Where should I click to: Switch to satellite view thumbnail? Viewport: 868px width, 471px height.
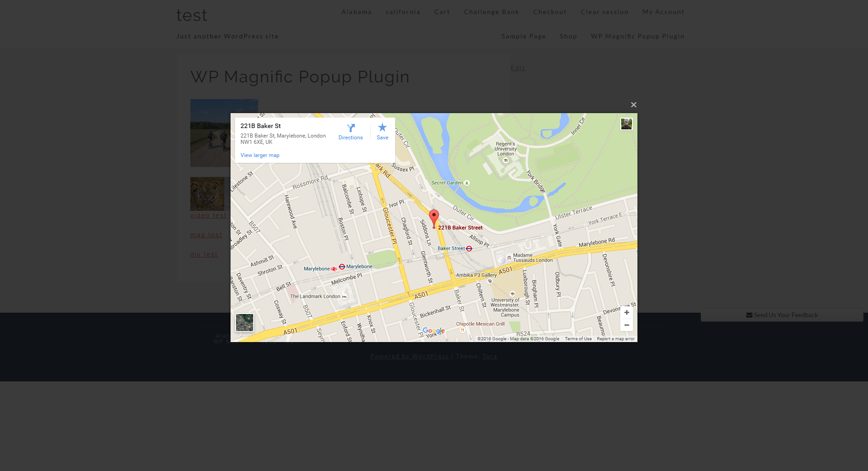(x=245, y=323)
